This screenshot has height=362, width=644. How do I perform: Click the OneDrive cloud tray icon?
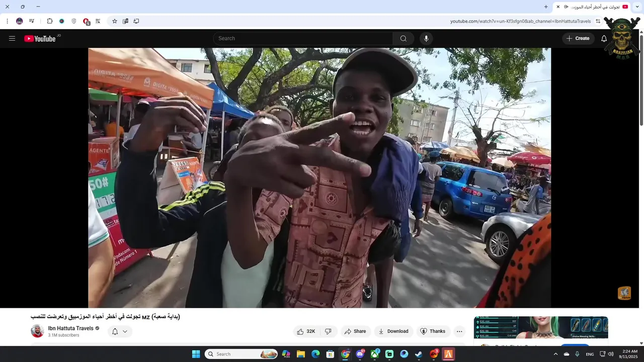coord(567,354)
